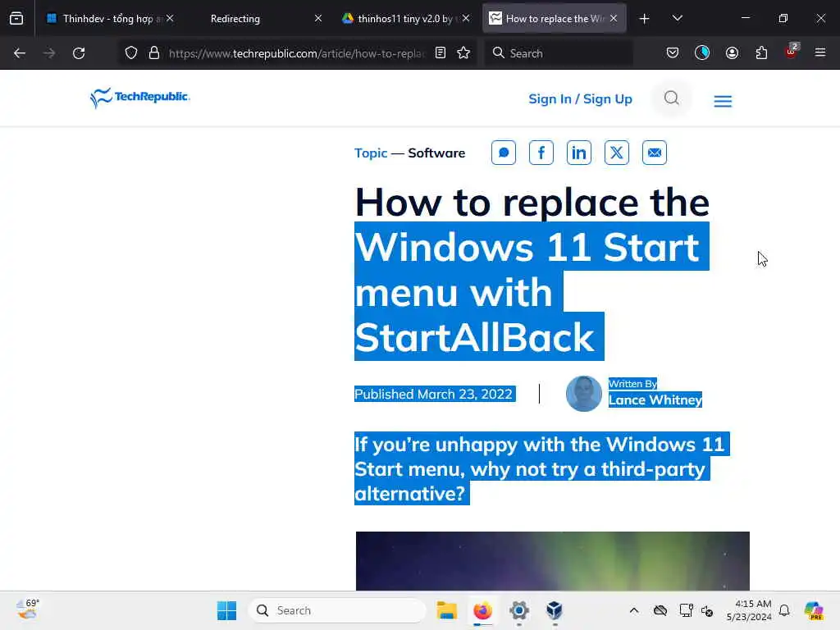Screen dimensions: 840x630
Task: Open Lance Whitney author page
Action: [655, 400]
